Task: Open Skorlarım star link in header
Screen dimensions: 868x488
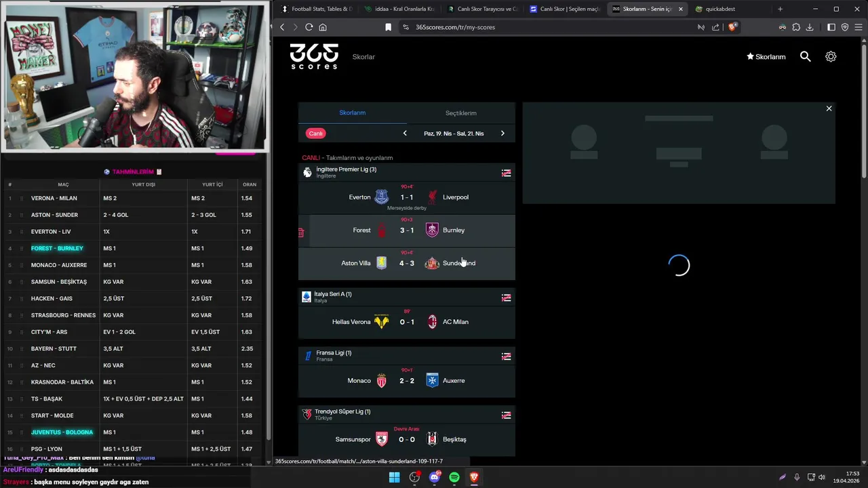Action: (766, 57)
